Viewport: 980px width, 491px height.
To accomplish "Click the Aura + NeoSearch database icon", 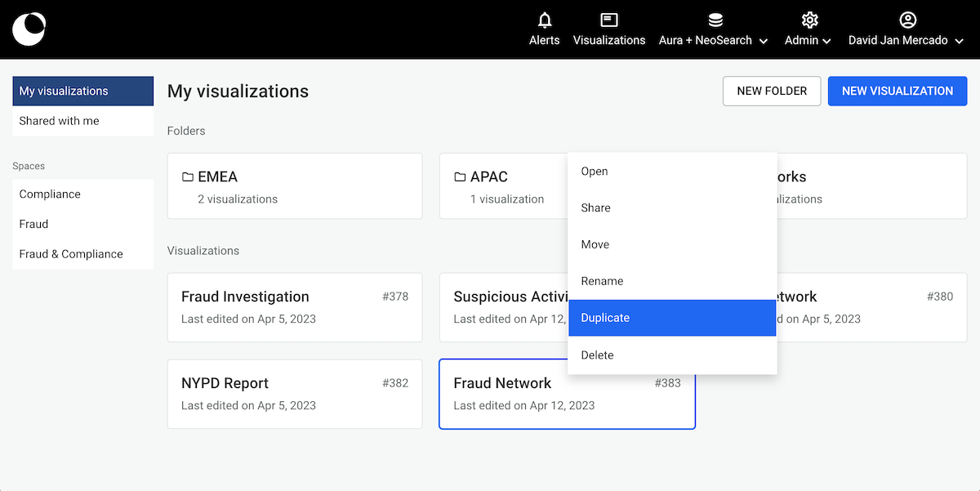I will (715, 20).
